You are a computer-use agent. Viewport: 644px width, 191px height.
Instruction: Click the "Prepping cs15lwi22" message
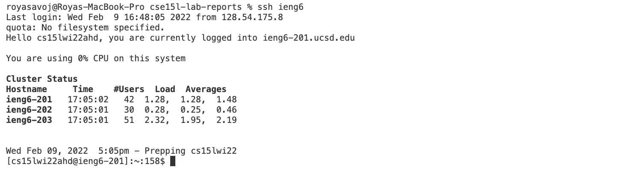tap(190, 151)
